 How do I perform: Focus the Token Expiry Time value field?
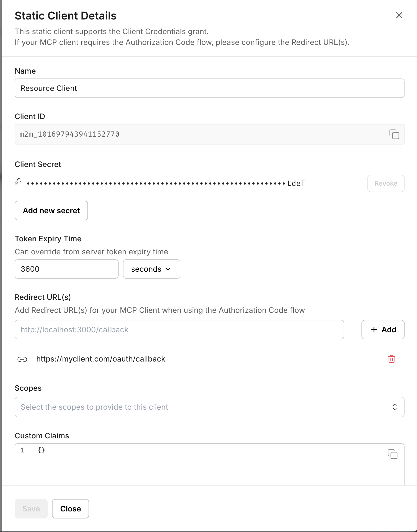(x=66, y=269)
